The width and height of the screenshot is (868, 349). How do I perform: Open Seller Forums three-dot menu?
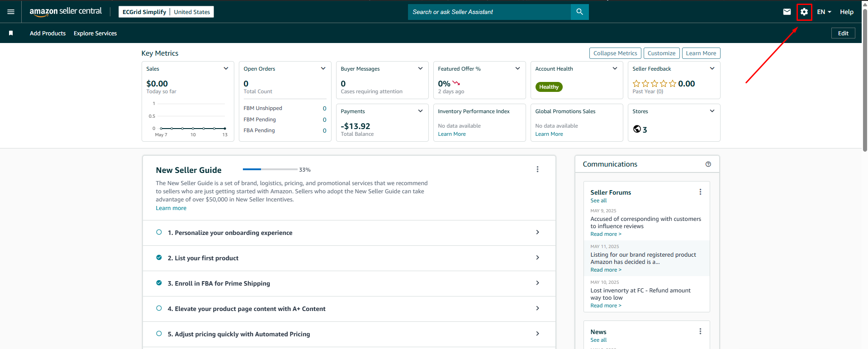click(x=700, y=192)
